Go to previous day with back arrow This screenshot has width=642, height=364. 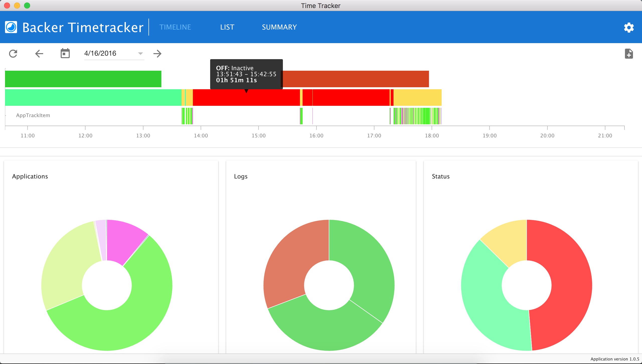[39, 54]
